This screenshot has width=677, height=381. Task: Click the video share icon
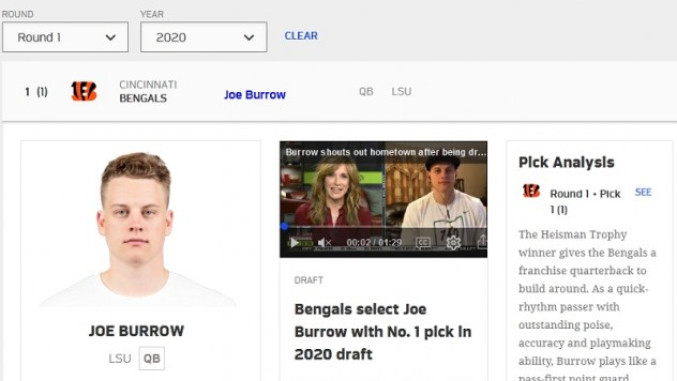(482, 242)
